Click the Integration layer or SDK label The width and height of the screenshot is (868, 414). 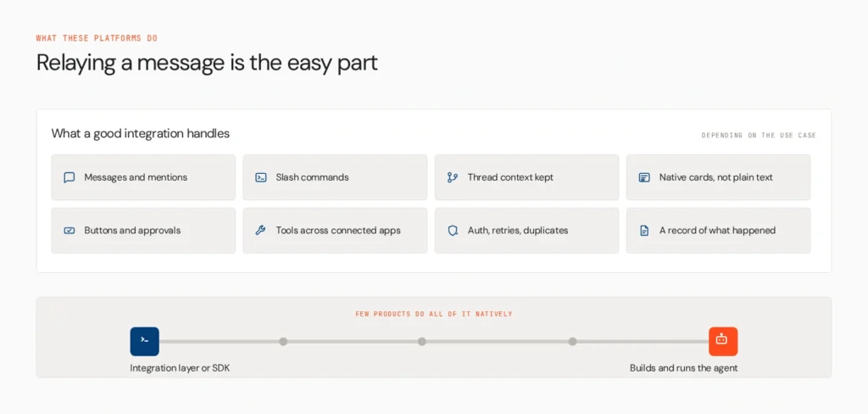[180, 368]
